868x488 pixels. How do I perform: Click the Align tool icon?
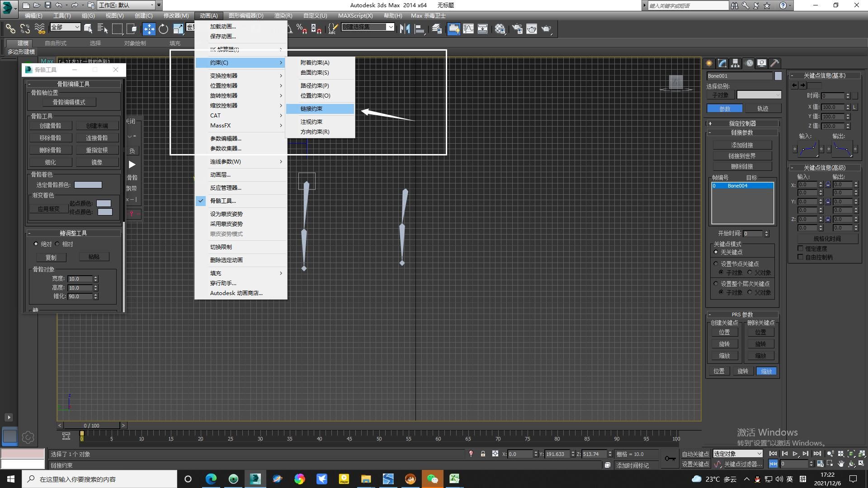(x=420, y=29)
